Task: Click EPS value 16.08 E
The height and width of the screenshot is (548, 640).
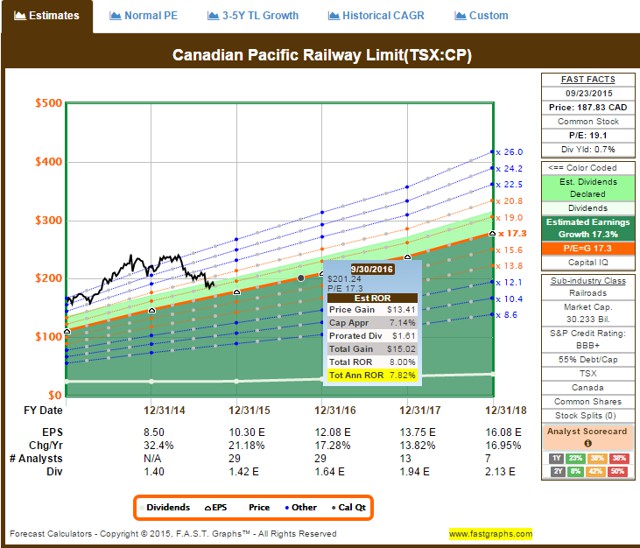Action: (503, 432)
